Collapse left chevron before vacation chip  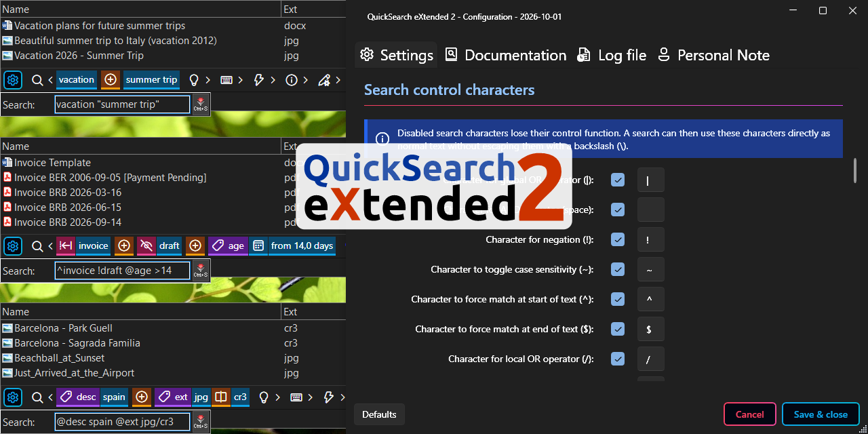50,80
